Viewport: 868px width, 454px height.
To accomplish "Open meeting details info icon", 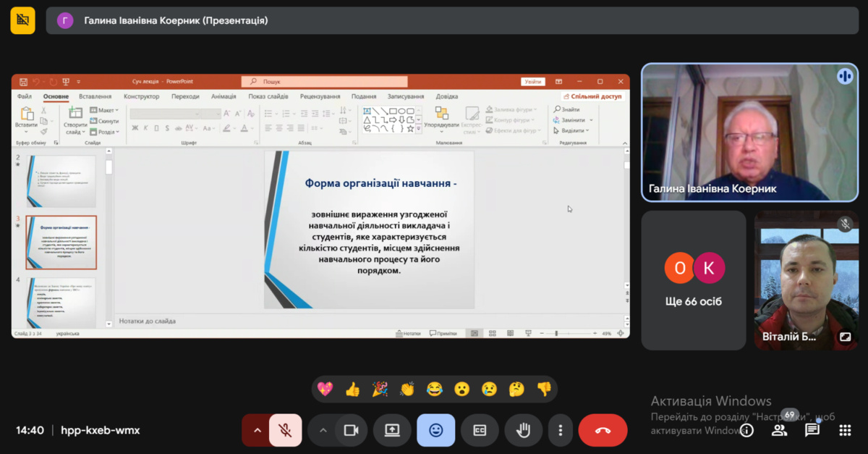I will coord(746,430).
